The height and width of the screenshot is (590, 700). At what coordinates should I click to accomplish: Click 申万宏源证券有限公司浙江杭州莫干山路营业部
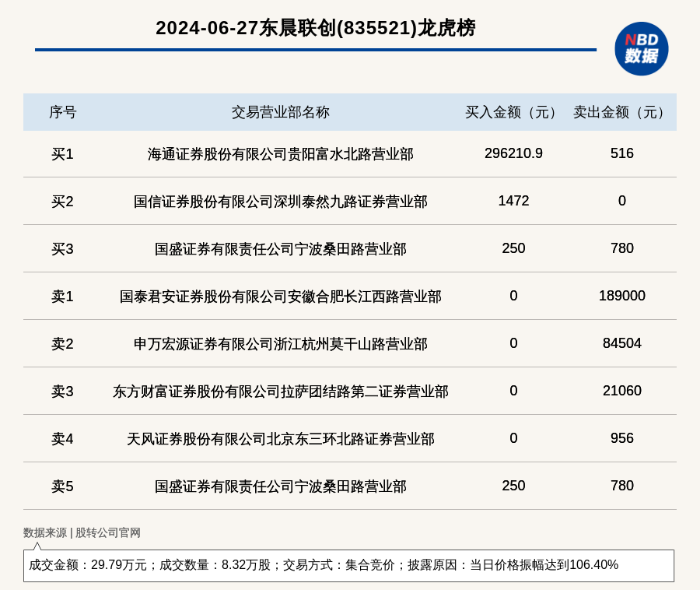(280, 344)
